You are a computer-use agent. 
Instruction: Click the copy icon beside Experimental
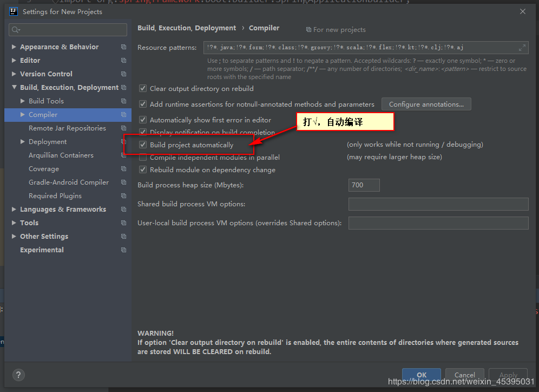[x=124, y=250]
